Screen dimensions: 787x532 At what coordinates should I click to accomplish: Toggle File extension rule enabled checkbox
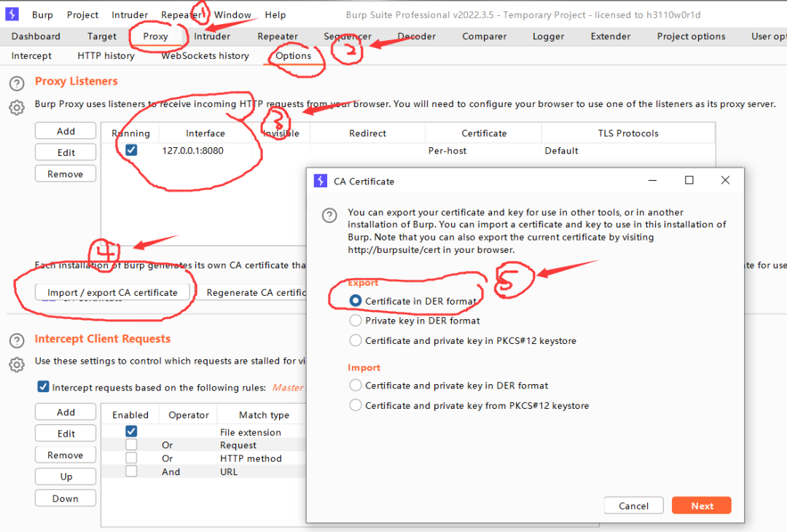pyautogui.click(x=131, y=431)
